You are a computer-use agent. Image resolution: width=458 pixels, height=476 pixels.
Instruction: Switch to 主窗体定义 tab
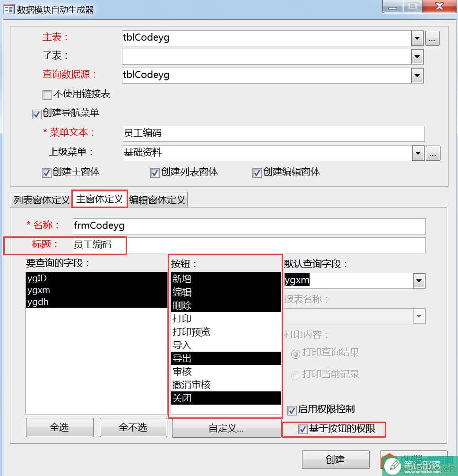click(100, 199)
